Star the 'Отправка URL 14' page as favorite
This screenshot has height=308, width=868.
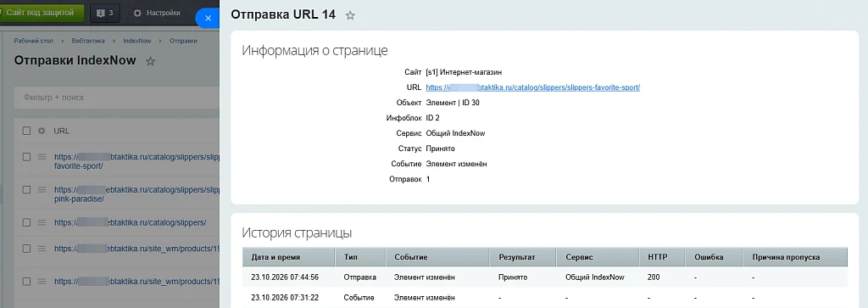(350, 15)
